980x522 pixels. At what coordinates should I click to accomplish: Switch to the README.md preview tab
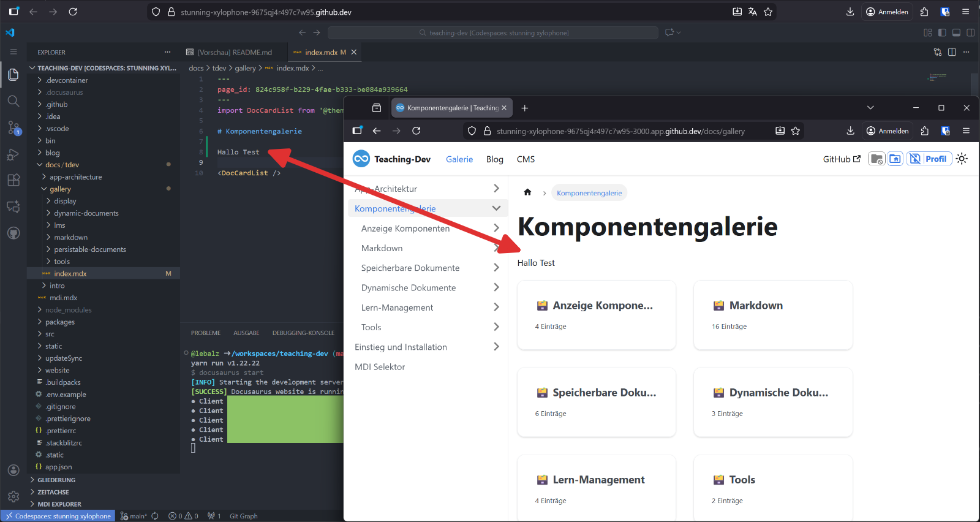tap(229, 52)
